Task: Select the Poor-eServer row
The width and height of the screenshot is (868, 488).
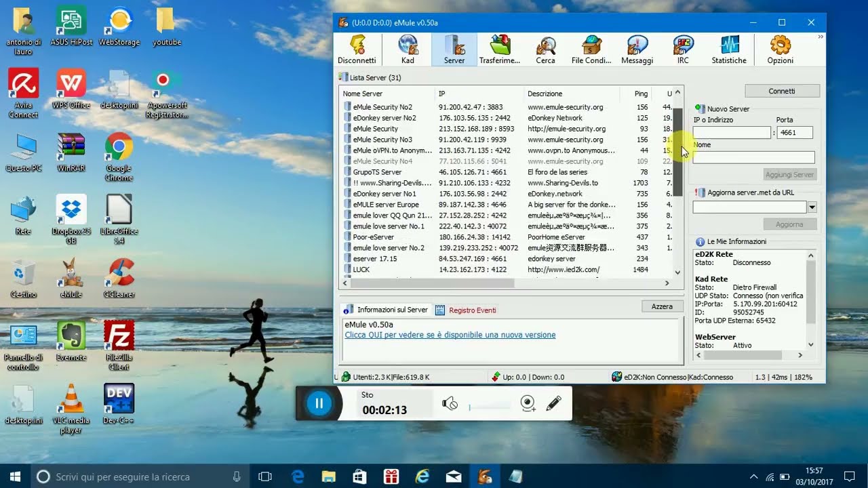Action: (507, 237)
